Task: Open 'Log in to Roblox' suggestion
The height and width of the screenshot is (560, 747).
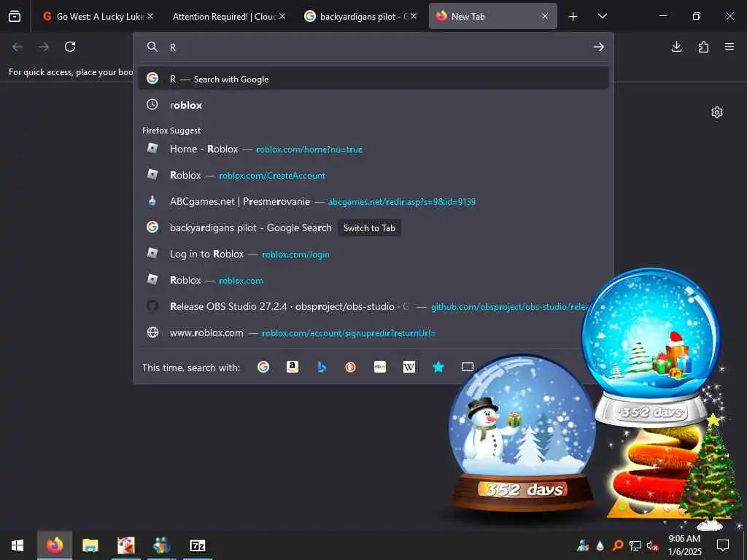Action: point(373,254)
